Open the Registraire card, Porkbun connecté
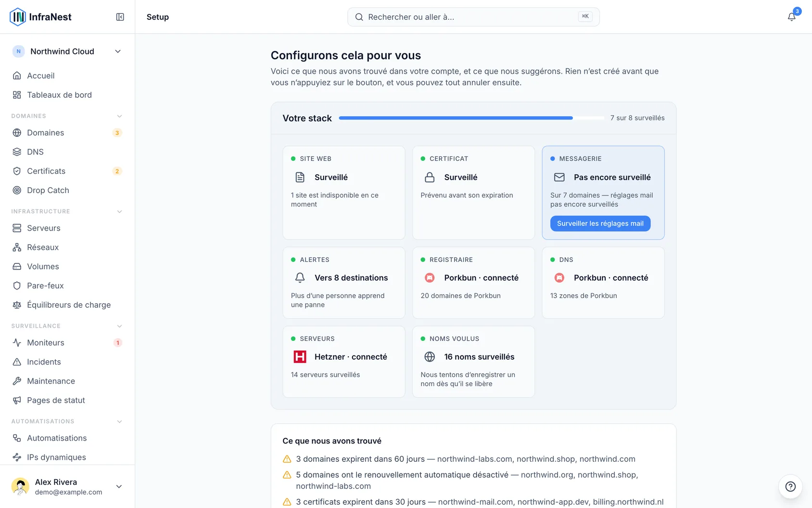This screenshot has height=508, width=812. pyautogui.click(x=473, y=283)
